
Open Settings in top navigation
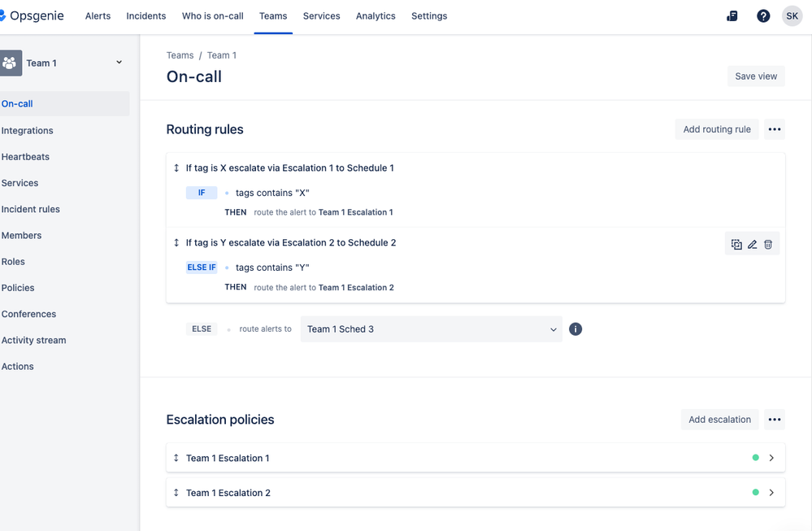click(x=429, y=16)
